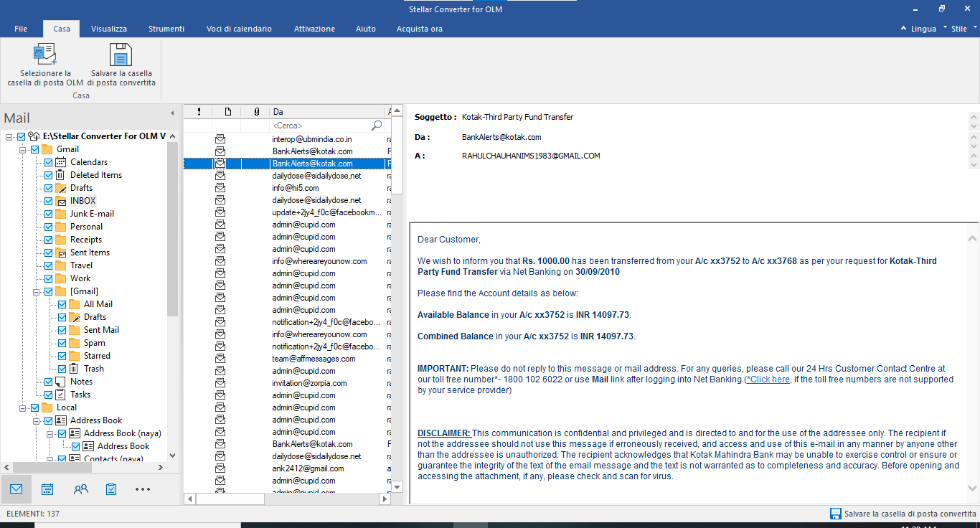Screen dimensions: 980x528
Task: Follow the *Click here link in email
Action: pyautogui.click(x=768, y=379)
